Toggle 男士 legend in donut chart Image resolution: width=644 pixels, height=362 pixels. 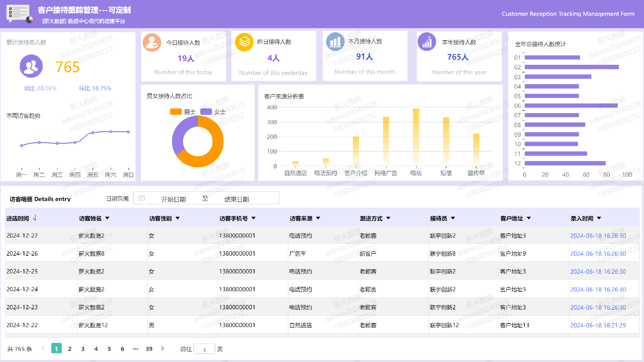pyautogui.click(x=183, y=112)
